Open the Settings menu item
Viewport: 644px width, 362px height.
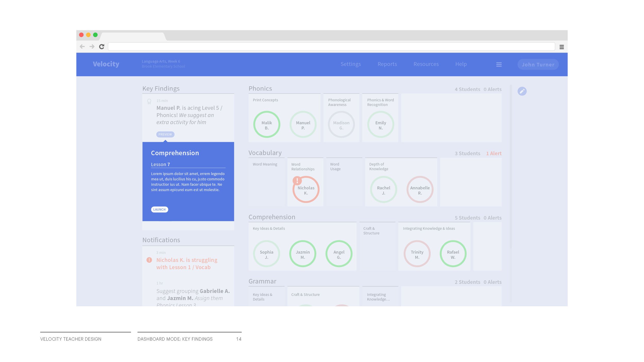350,64
